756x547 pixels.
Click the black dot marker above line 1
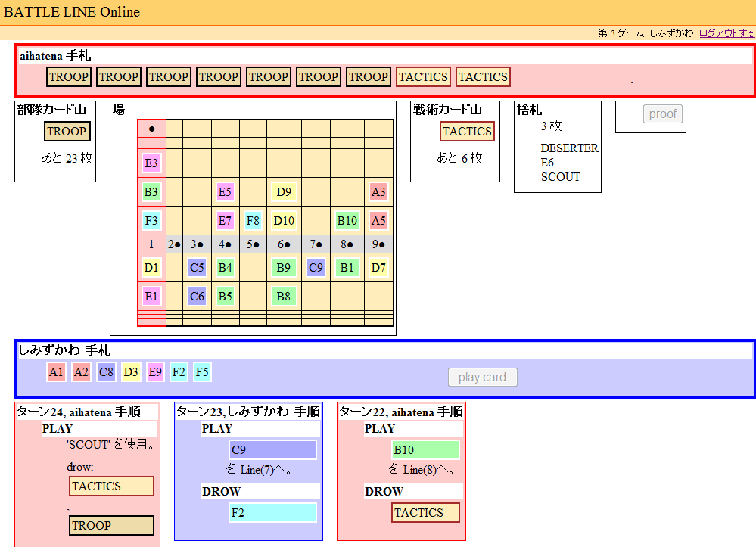151,129
